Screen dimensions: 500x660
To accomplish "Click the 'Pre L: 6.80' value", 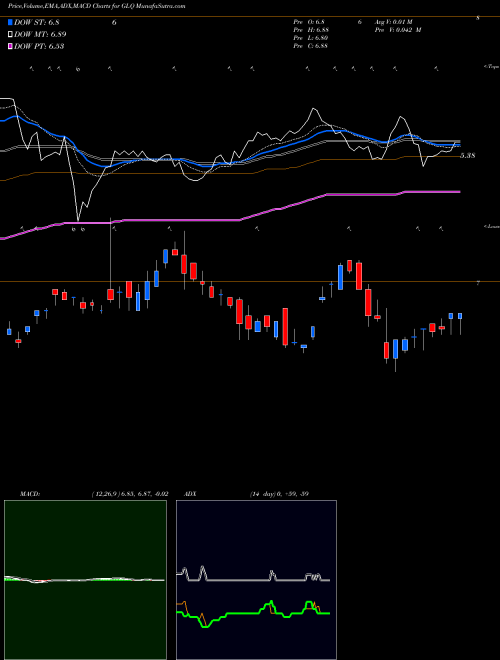I will pyautogui.click(x=311, y=38).
